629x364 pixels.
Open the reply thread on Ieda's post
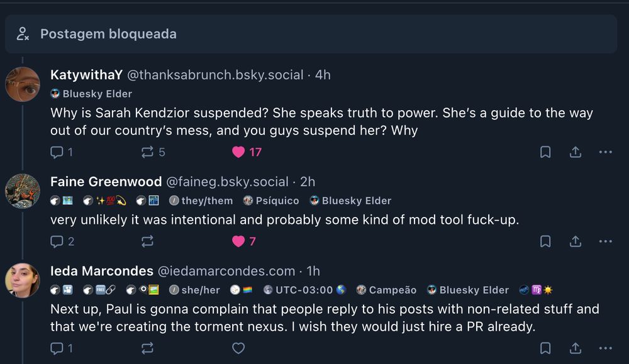tap(57, 348)
